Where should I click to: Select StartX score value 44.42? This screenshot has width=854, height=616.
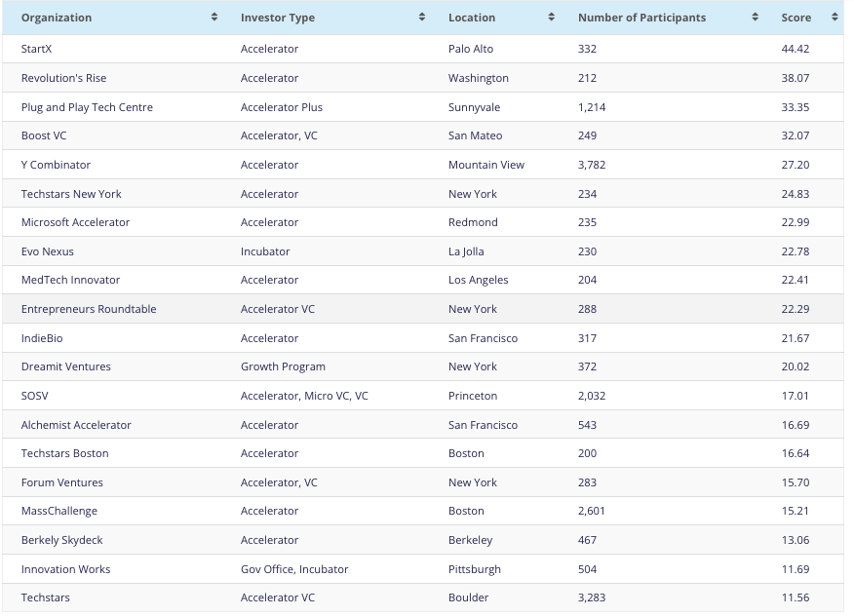tap(796, 49)
